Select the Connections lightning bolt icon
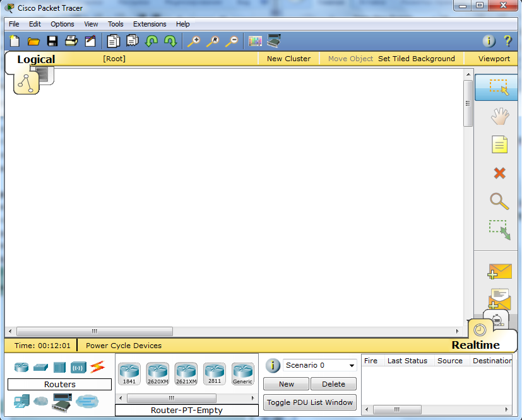The width and height of the screenshot is (522, 420). 98,367
